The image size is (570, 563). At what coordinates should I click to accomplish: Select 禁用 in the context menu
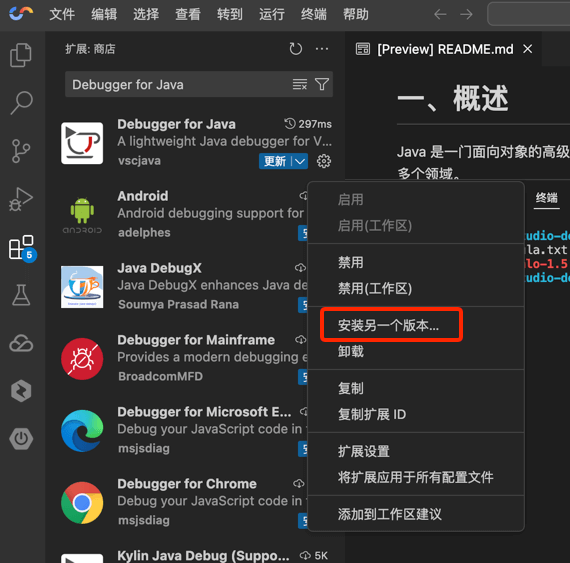(416, 262)
